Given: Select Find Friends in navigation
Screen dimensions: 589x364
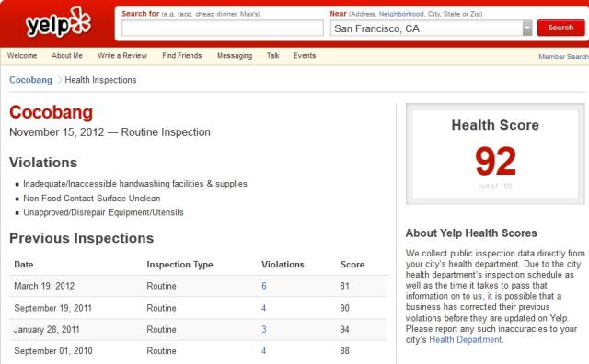Looking at the screenshot, I should click(x=182, y=55).
